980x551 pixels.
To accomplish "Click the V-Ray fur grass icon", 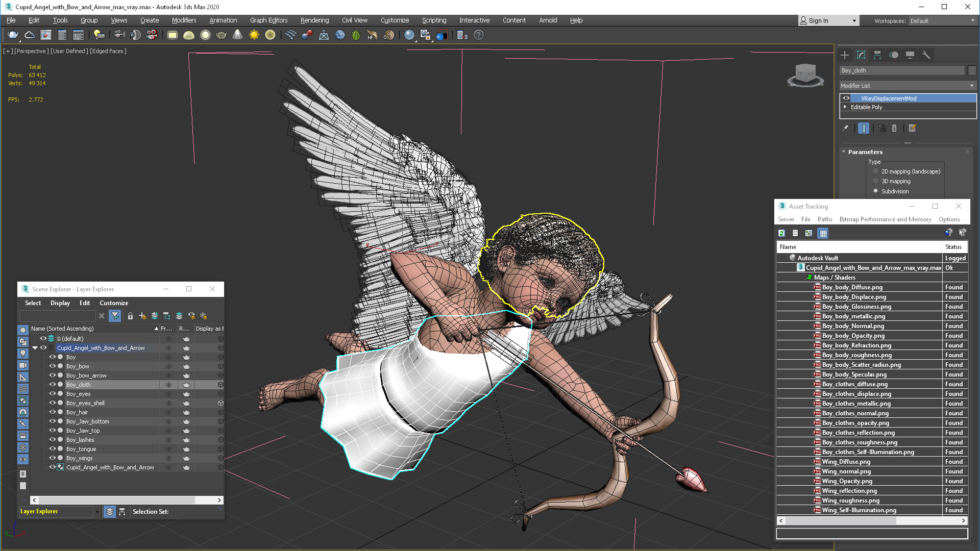I will point(356,35).
